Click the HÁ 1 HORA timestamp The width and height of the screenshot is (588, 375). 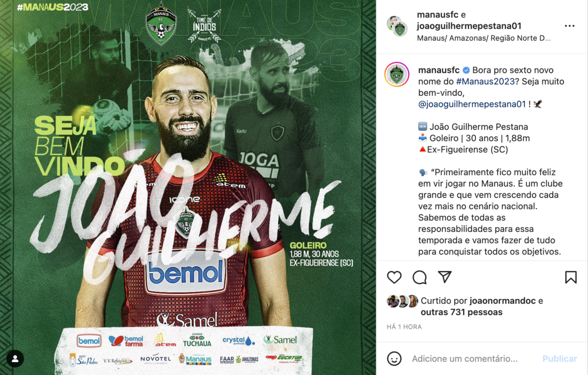[404, 327]
